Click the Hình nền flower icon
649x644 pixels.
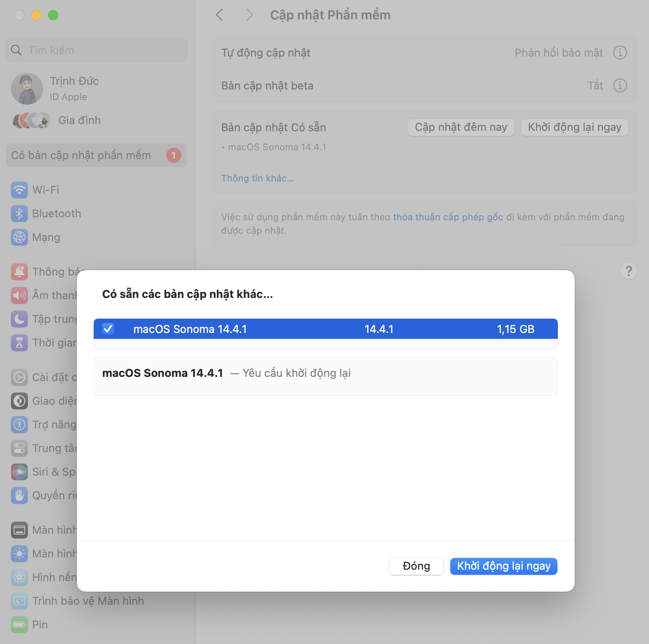click(19, 577)
